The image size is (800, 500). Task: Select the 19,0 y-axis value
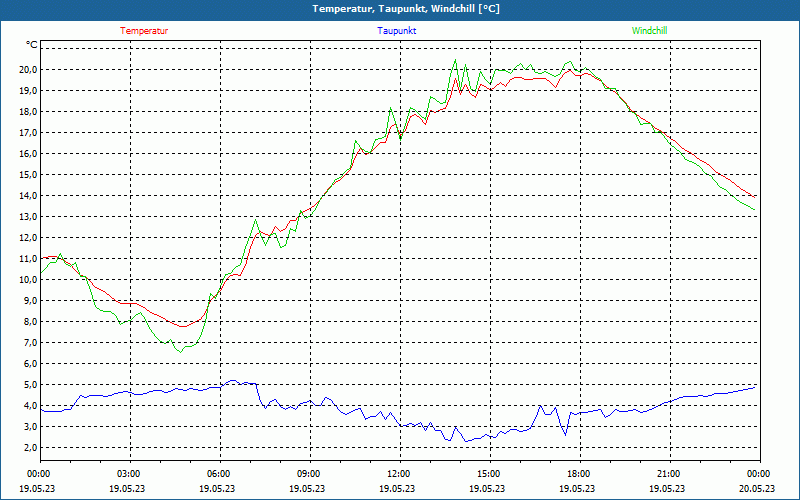28,91
